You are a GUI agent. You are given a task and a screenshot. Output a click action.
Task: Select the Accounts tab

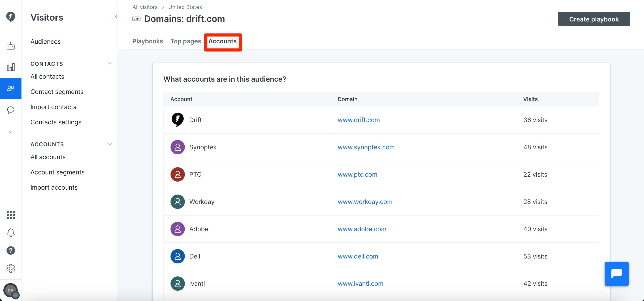[x=222, y=41]
